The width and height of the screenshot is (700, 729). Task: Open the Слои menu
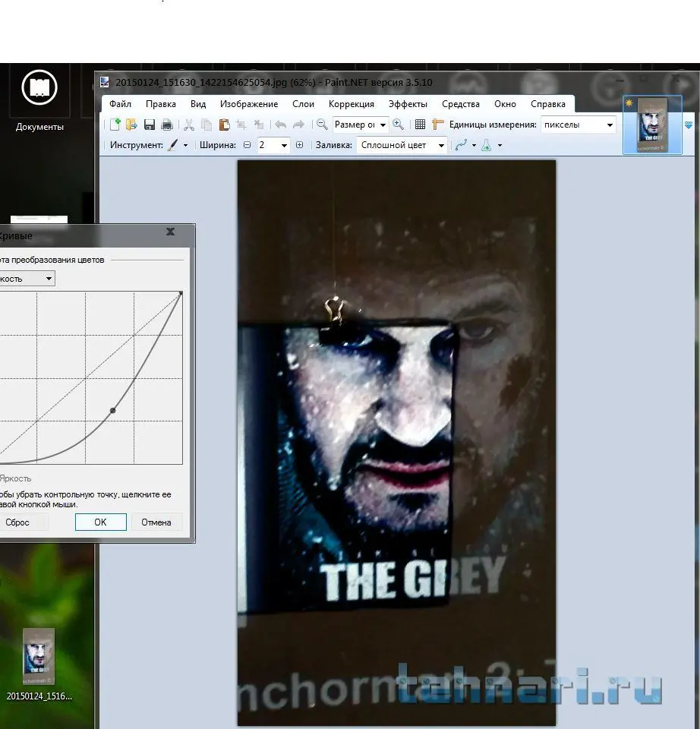[303, 104]
